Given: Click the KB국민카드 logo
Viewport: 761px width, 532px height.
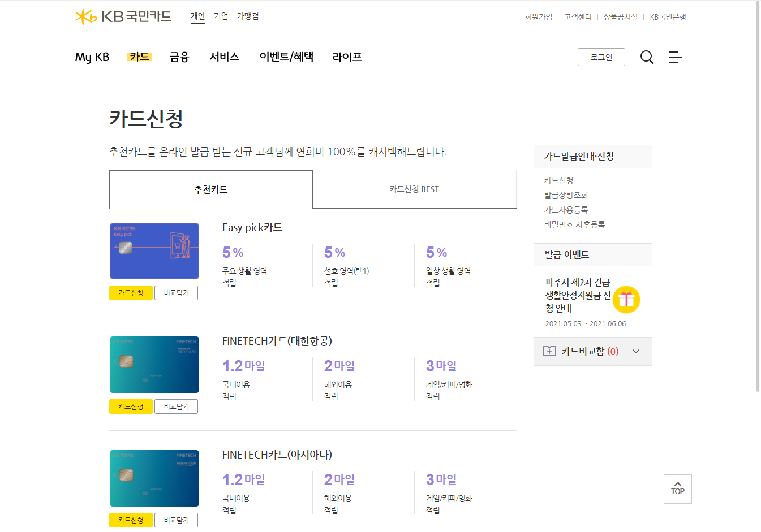Looking at the screenshot, I should pyautogui.click(x=123, y=16).
